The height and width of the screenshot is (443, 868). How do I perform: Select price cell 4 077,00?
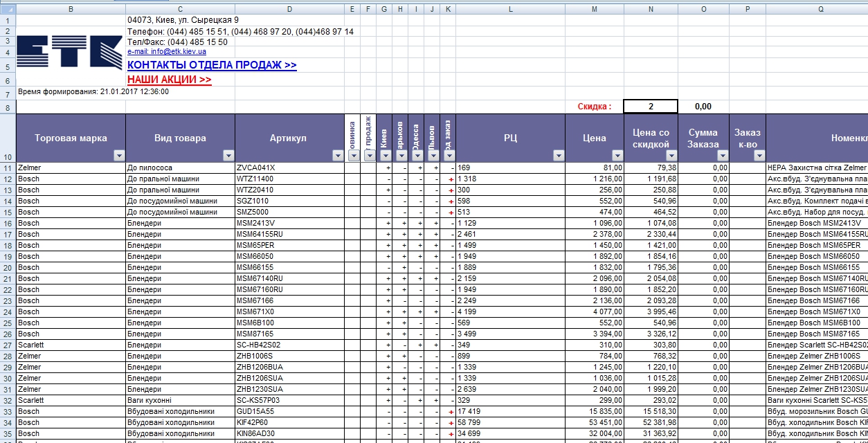(x=595, y=311)
